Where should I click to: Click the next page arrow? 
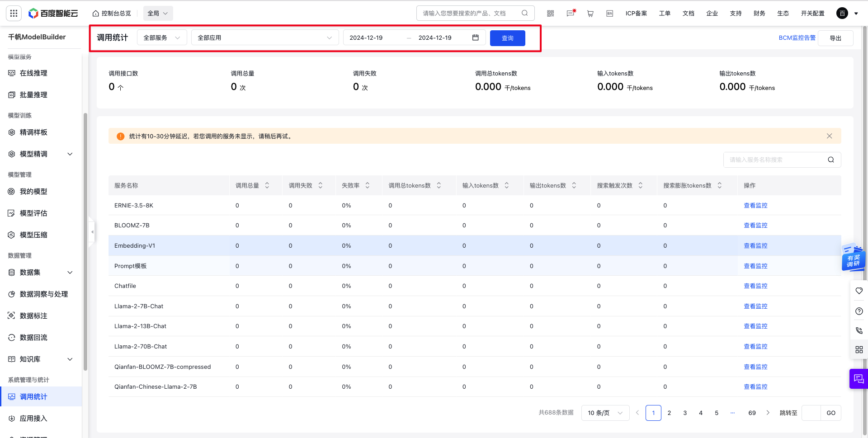tap(768, 413)
